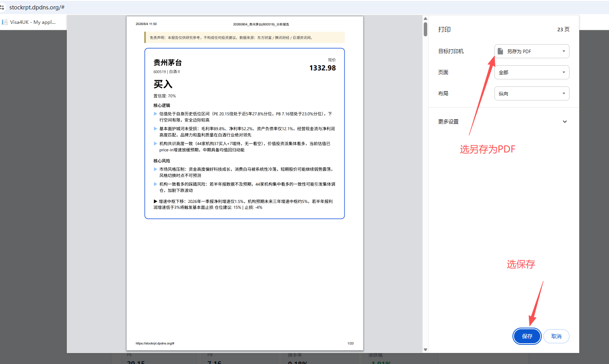Click the Visa4UK bookmark page icon
Image resolution: width=609 pixels, height=364 pixels.
coord(5,22)
